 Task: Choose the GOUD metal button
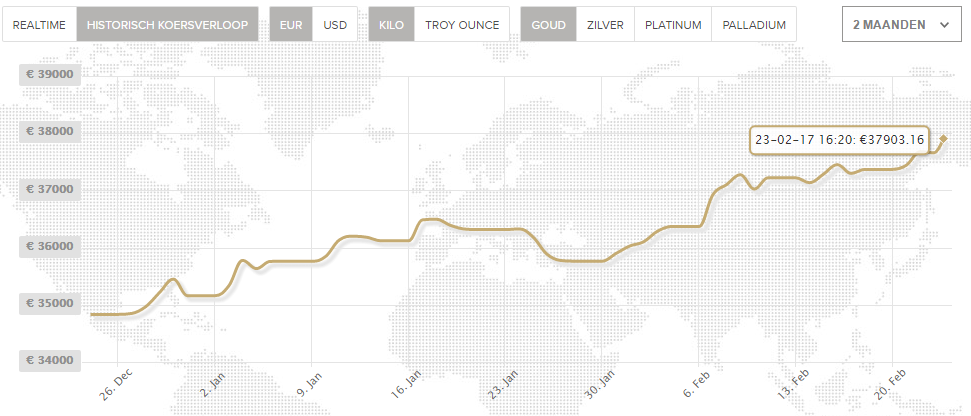549,25
